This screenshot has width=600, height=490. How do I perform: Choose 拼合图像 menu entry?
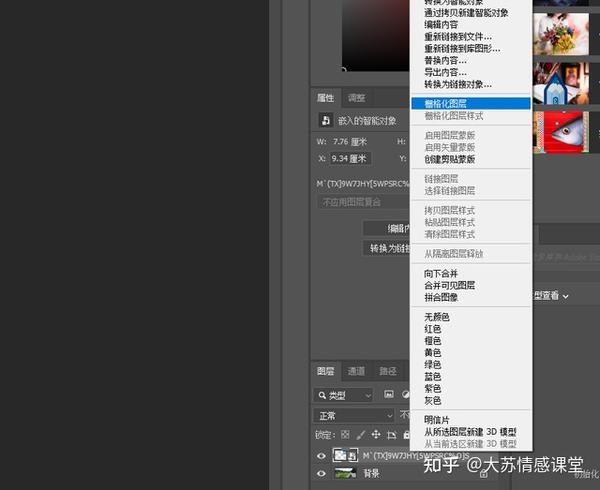(471, 297)
